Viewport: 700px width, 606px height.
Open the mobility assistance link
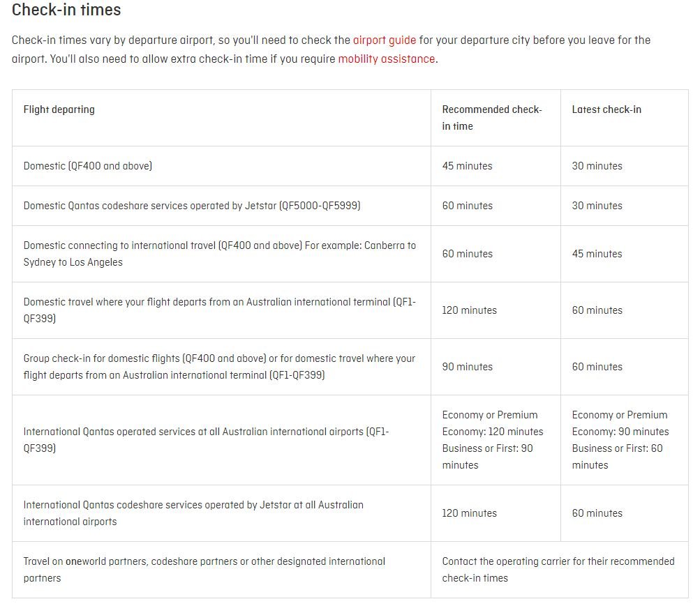pos(386,59)
